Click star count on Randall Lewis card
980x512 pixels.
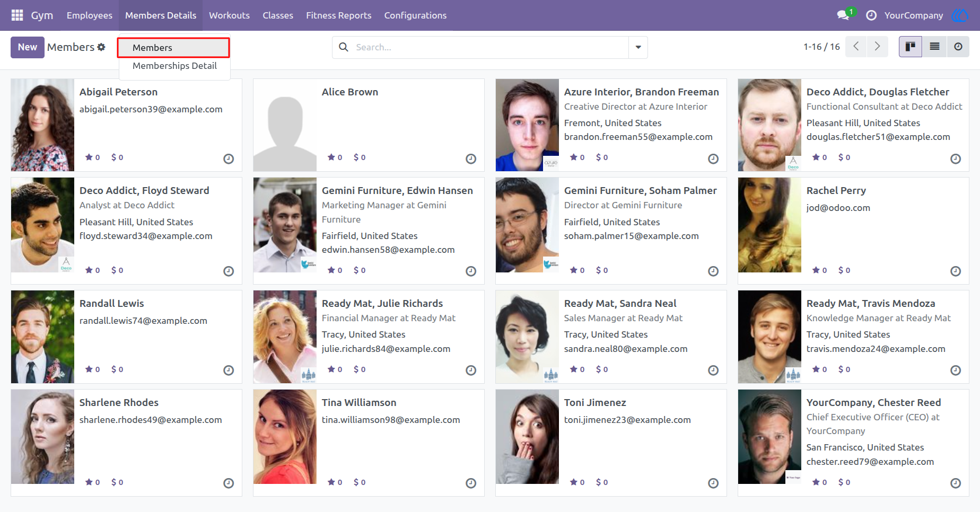[x=93, y=369]
